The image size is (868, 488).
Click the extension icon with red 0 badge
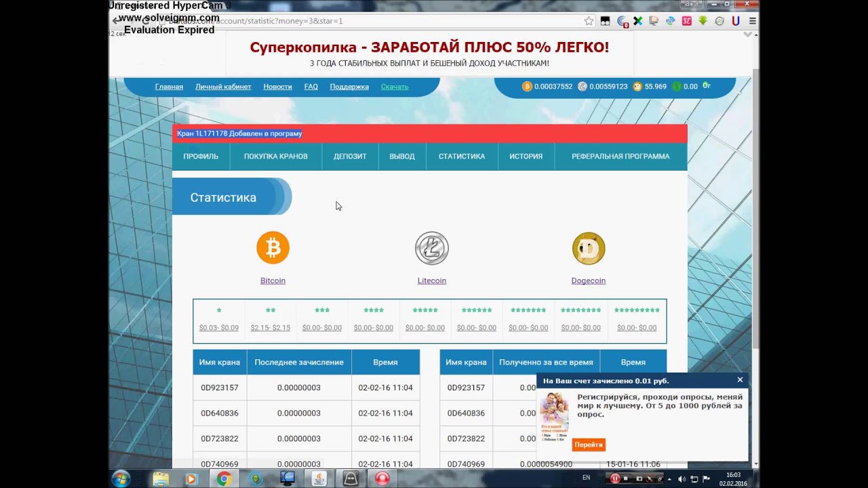(x=622, y=22)
